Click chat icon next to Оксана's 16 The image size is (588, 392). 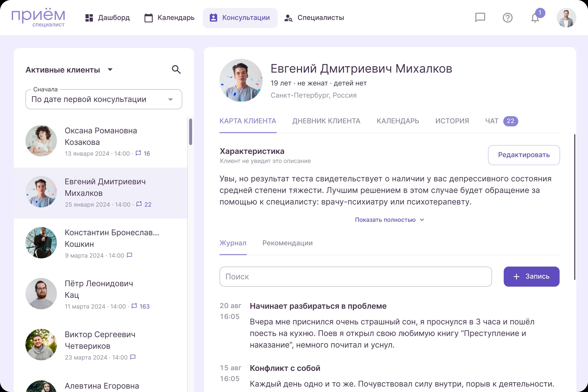click(138, 153)
